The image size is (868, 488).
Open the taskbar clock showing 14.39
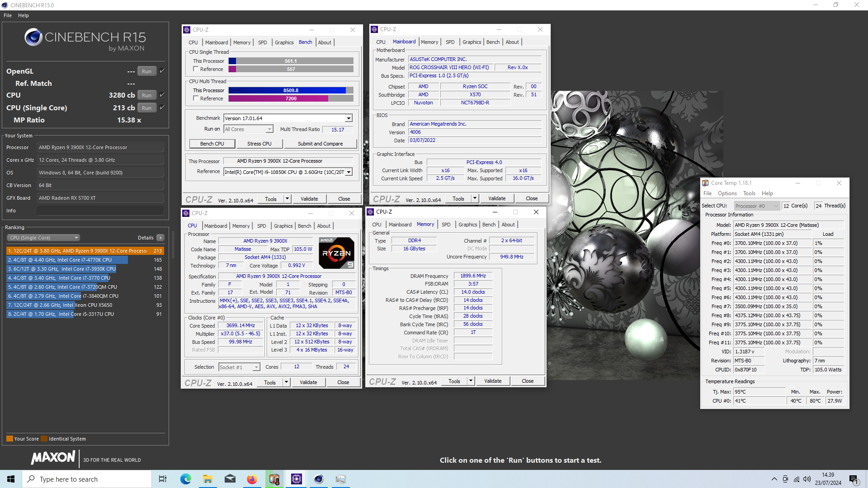click(828, 479)
